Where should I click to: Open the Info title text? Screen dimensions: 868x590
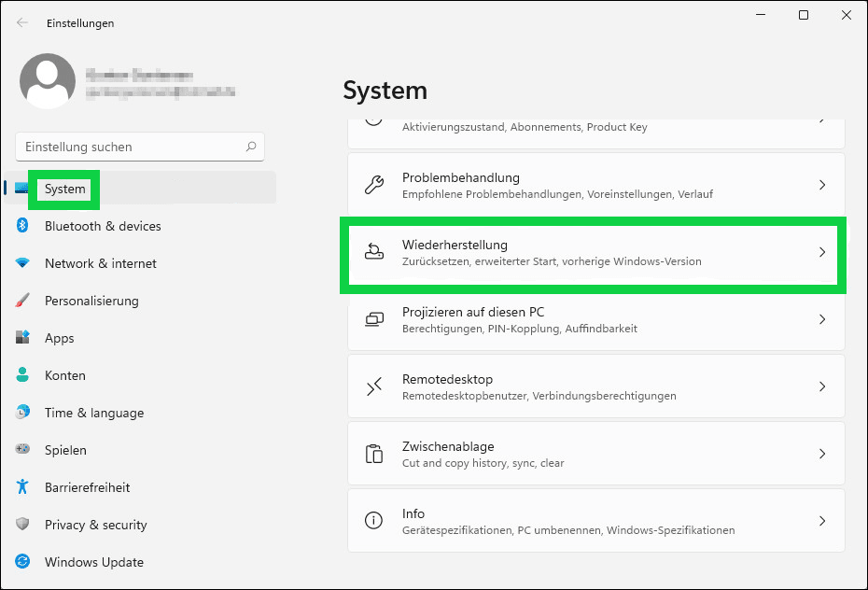(413, 513)
